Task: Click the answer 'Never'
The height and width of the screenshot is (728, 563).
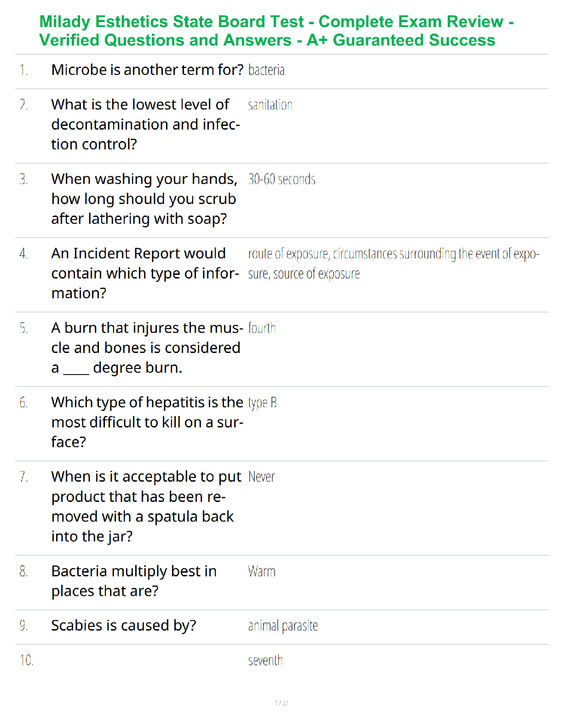Action: (x=262, y=477)
